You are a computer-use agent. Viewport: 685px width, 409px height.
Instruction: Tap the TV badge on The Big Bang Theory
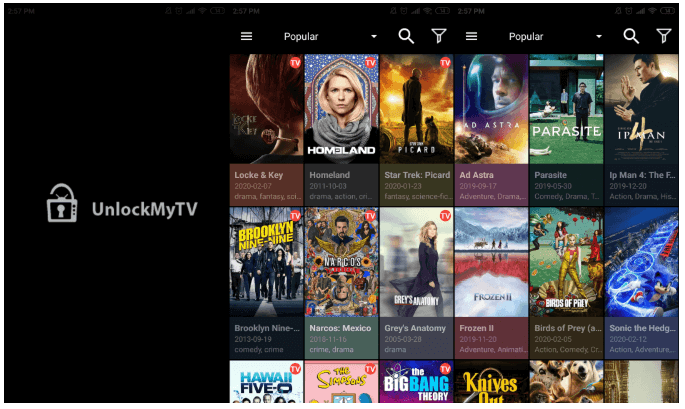click(x=445, y=369)
